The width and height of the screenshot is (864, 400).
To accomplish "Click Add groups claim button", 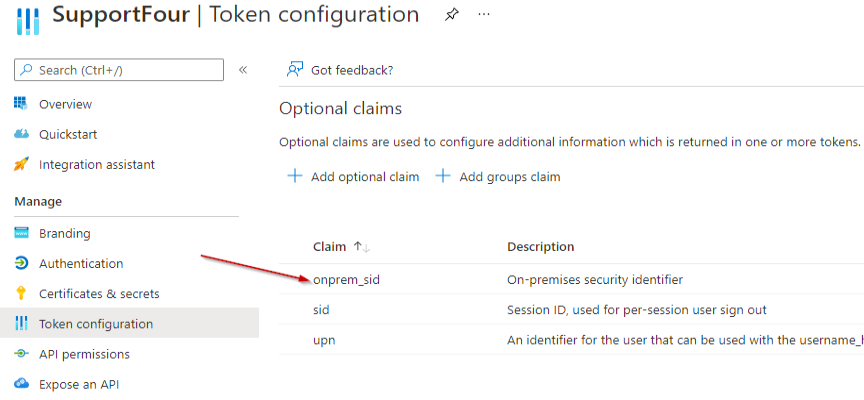I will (498, 177).
